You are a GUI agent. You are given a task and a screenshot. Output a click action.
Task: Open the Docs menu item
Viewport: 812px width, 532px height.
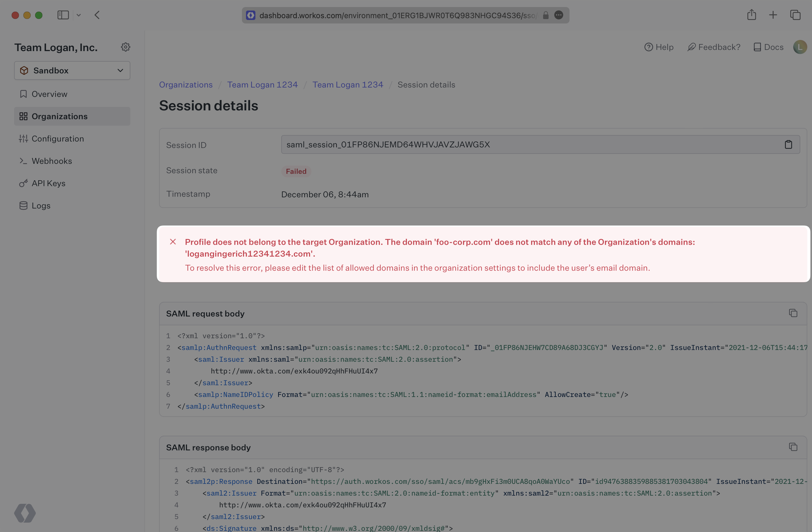768,47
